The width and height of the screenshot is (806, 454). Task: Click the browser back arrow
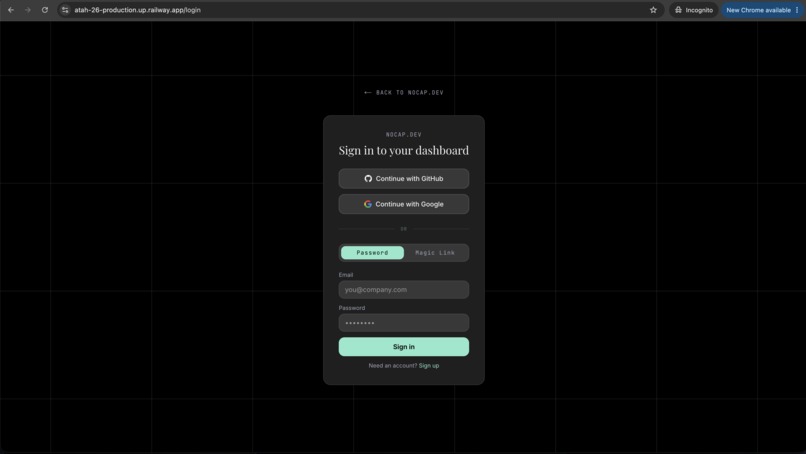click(x=11, y=10)
